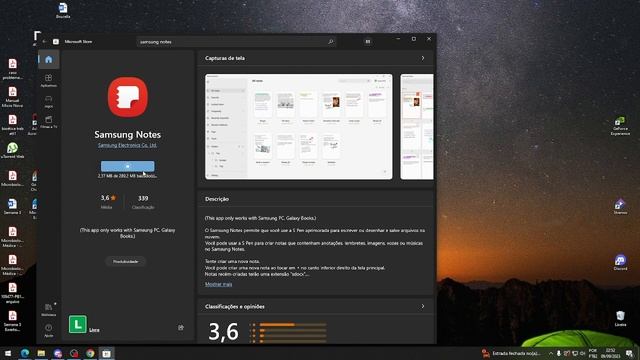Click the taskbar clock and date
The image size is (640, 360).
tap(610, 353)
